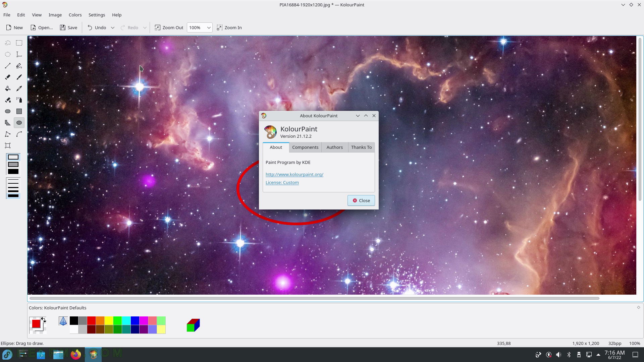The width and height of the screenshot is (644, 362).
Task: Select the second thickest line width
Action: click(13, 191)
